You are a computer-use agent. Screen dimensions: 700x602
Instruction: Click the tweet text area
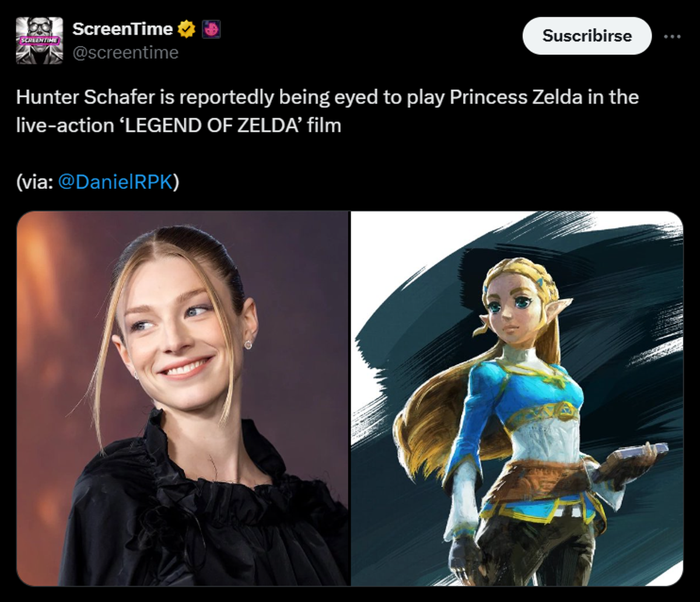[x=327, y=111]
